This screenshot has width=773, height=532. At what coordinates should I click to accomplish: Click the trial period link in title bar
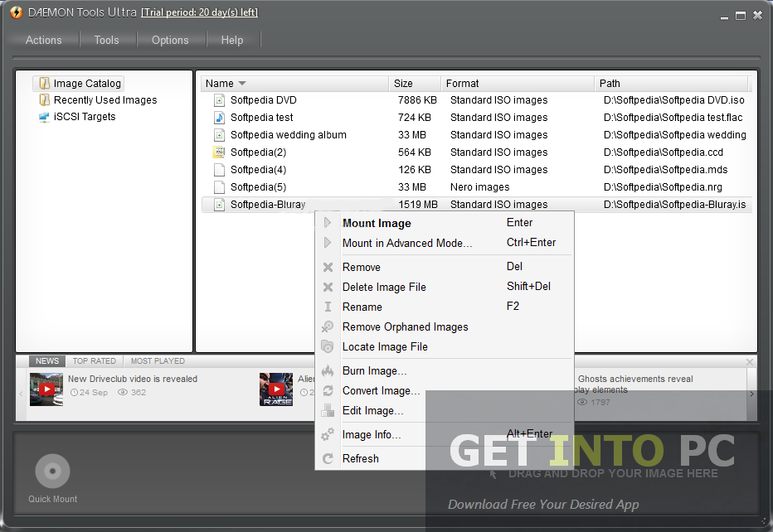click(x=199, y=12)
